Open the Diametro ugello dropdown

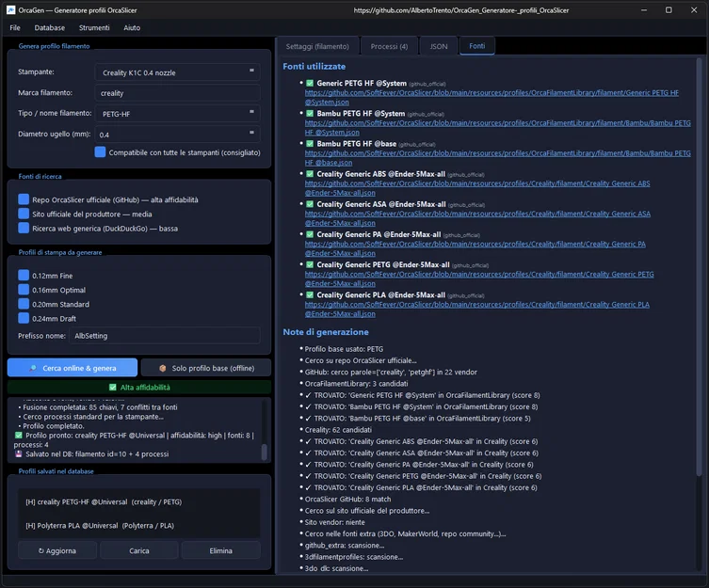point(177,135)
